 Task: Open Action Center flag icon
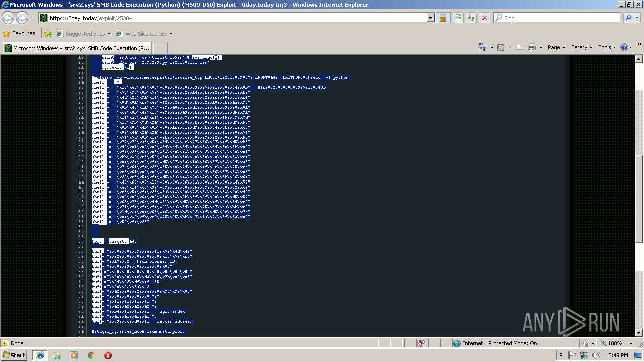(x=573, y=355)
